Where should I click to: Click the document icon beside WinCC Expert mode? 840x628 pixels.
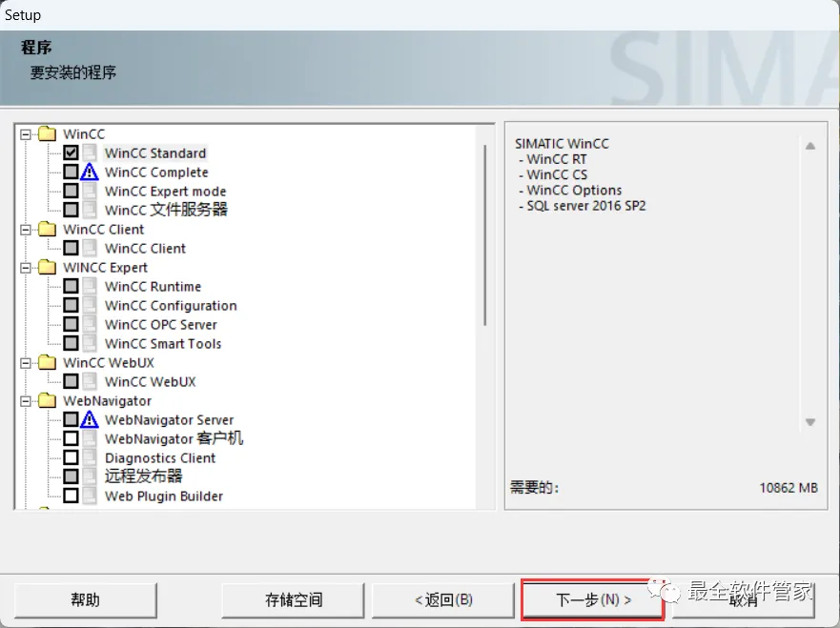pyautogui.click(x=90, y=192)
